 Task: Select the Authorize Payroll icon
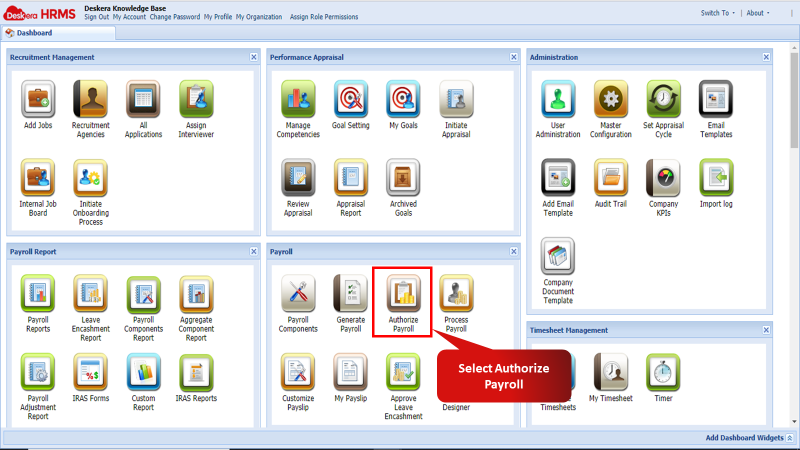(403, 293)
